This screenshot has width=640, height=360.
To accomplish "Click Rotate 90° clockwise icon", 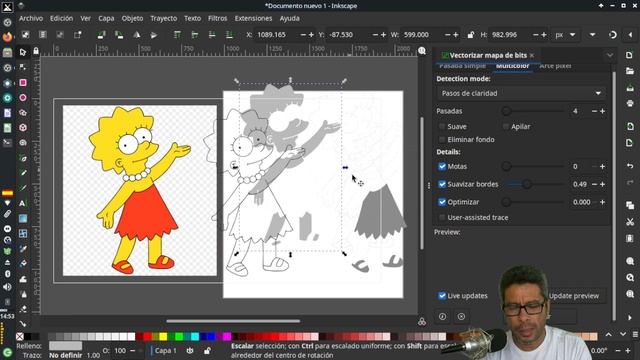I will 119,35.
